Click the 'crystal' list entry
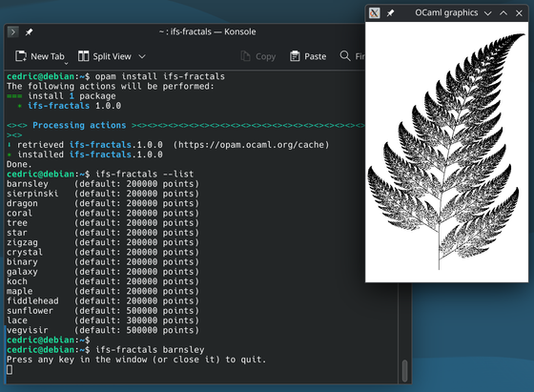Viewport: 534px width, 392px height. (x=25, y=253)
